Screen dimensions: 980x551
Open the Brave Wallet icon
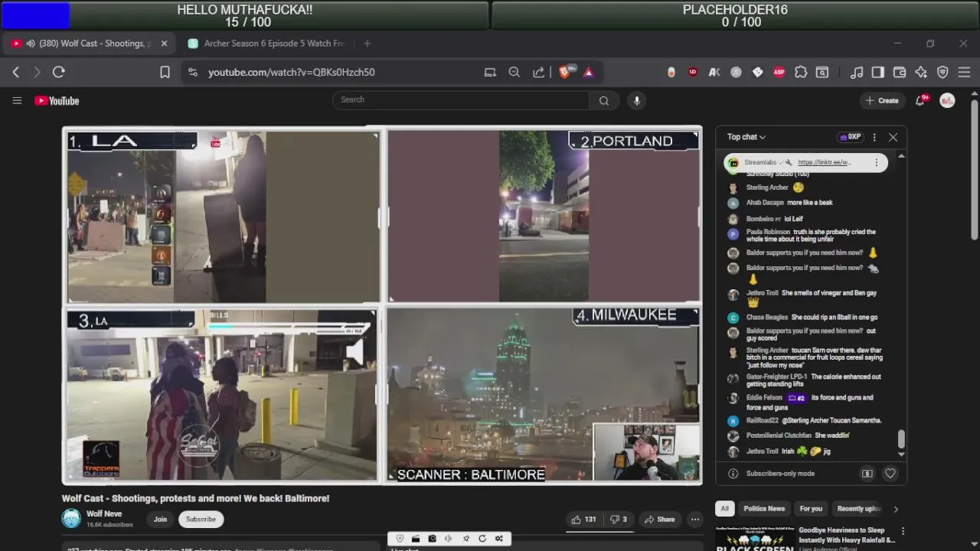900,72
